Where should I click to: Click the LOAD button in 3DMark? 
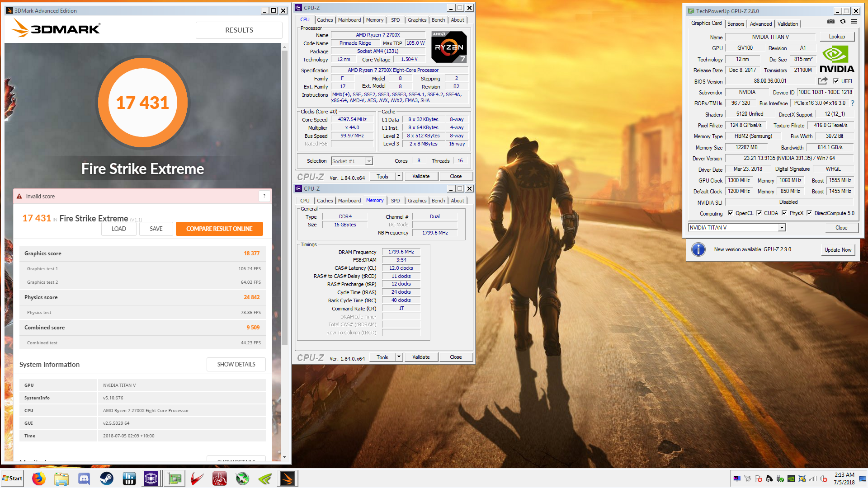(x=119, y=229)
